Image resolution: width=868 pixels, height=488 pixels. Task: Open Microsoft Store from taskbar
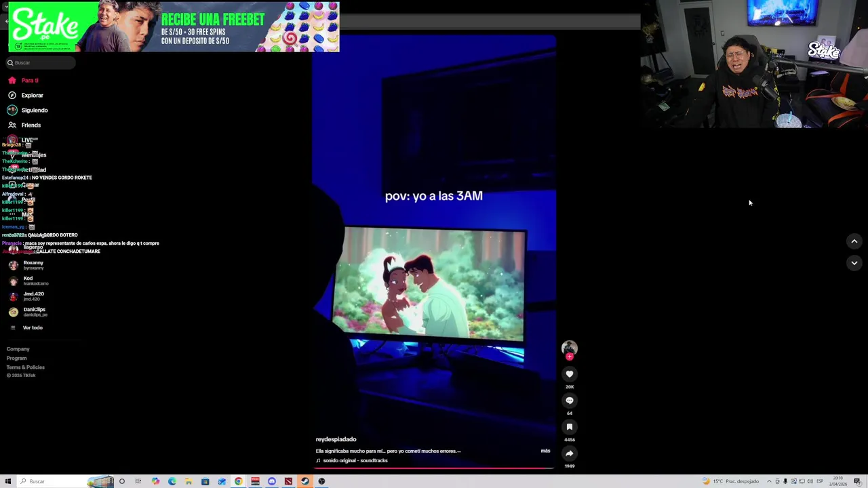click(x=205, y=481)
